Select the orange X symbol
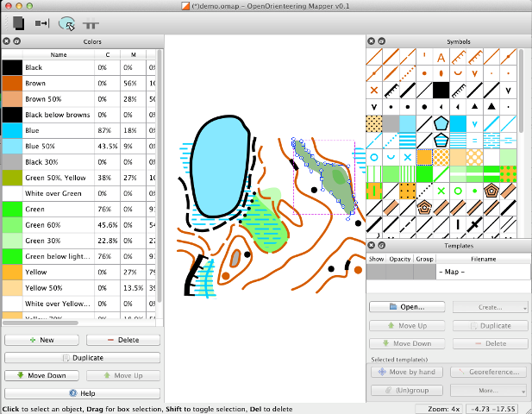This screenshot has width=532, height=414. click(x=374, y=91)
